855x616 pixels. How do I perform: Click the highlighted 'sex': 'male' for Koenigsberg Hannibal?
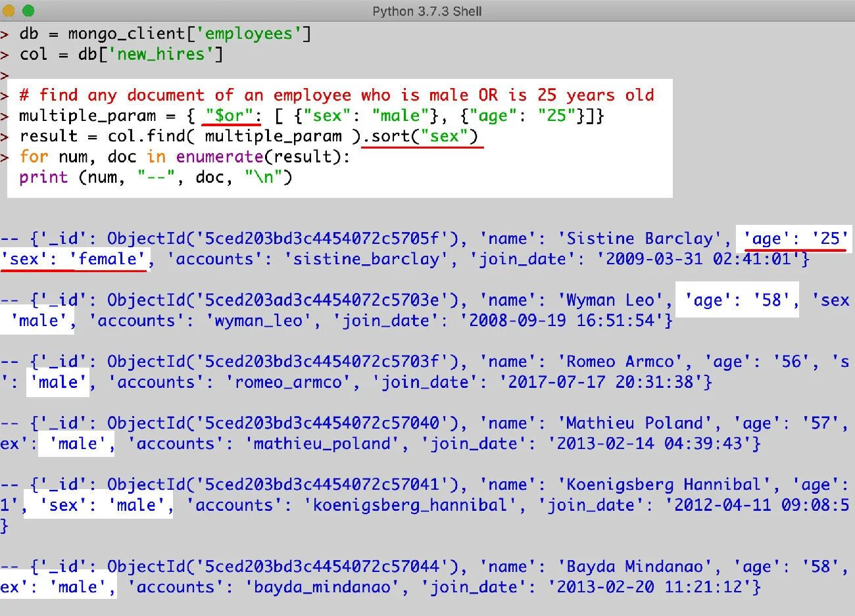tap(102, 506)
